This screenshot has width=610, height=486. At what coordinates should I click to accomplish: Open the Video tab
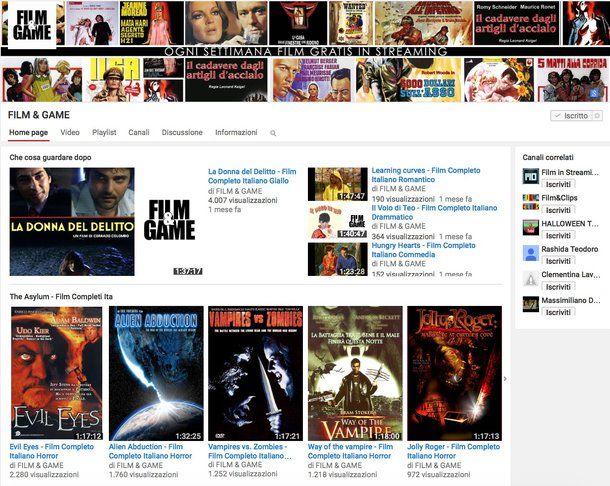tap(70, 132)
